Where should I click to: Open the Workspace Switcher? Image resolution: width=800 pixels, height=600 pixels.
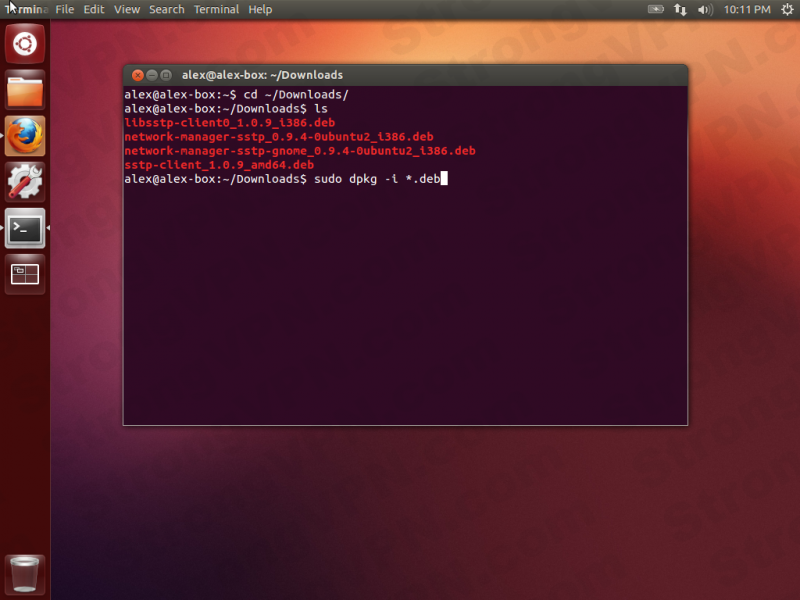pyautogui.click(x=25, y=274)
